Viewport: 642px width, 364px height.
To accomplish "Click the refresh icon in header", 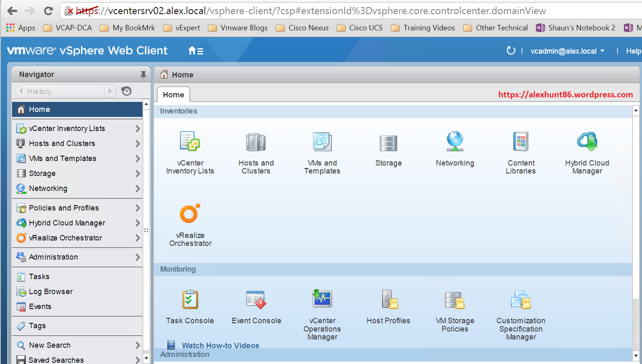I will tap(510, 51).
